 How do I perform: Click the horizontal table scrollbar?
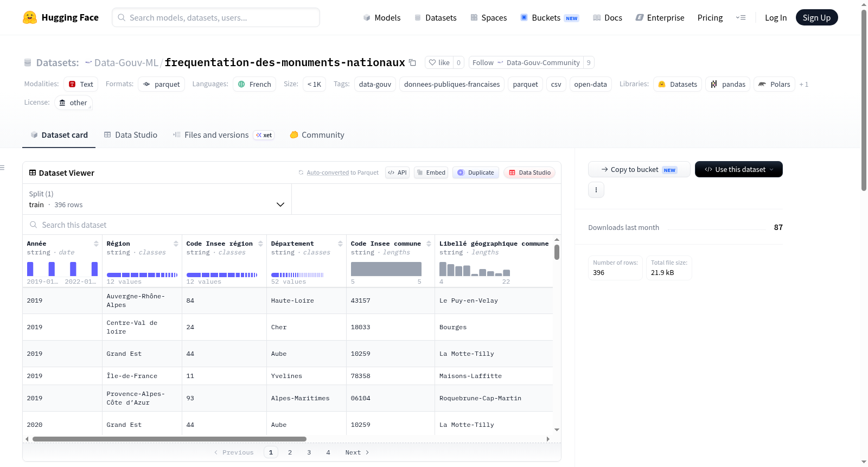[169, 439]
